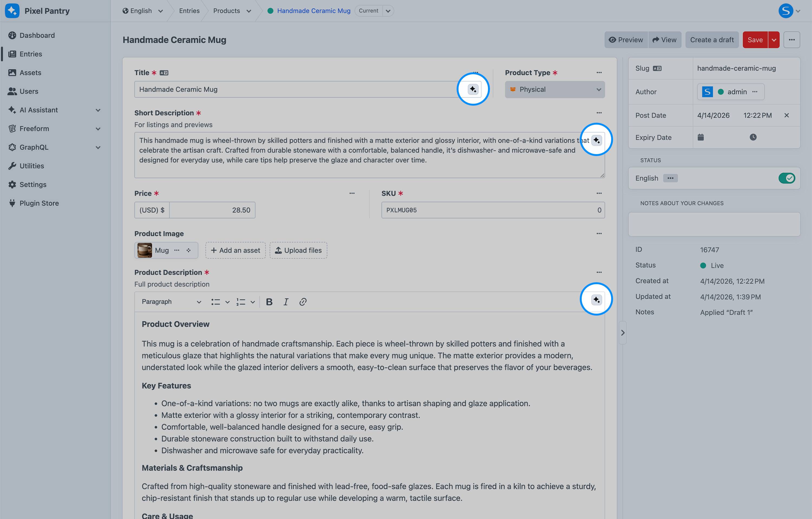The image size is (812, 519).
Task: Click the Upload files button
Action: [298, 250]
